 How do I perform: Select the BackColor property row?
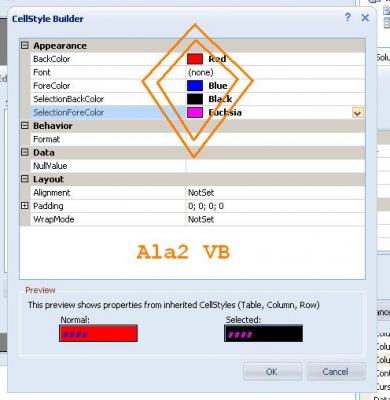pyautogui.click(x=198, y=59)
